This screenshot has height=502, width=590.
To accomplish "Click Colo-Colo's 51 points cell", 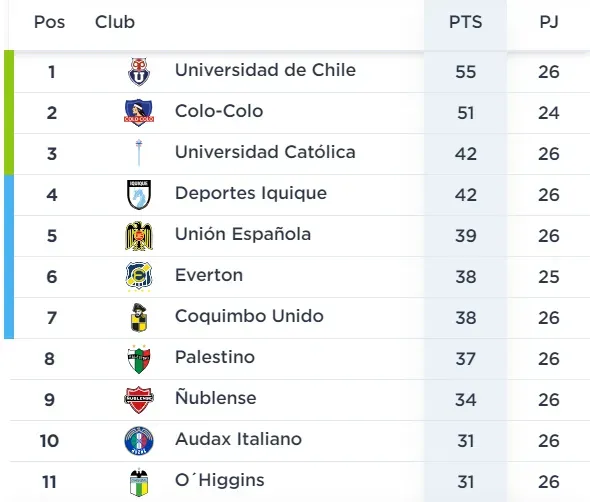I will click(465, 113).
